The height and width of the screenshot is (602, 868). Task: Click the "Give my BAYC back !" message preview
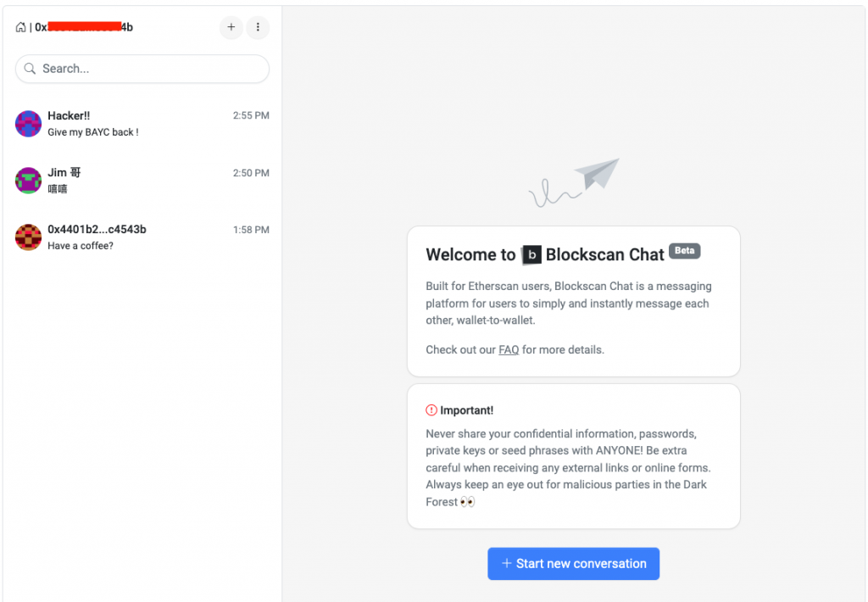click(93, 132)
